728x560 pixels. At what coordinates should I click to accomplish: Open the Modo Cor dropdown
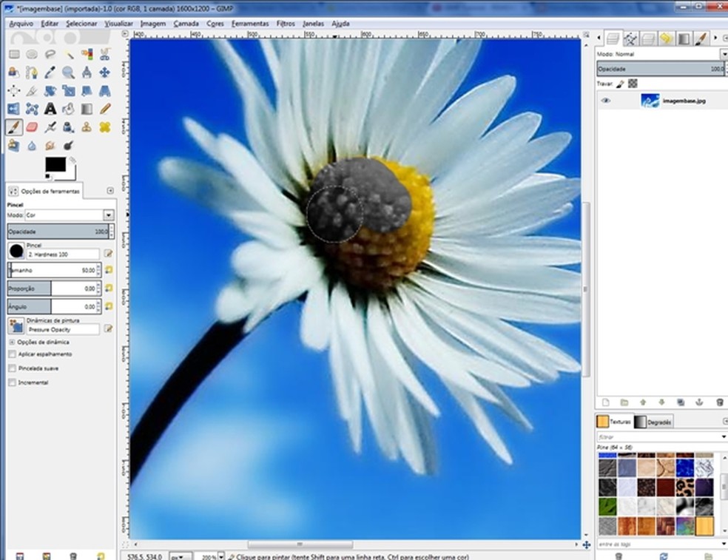[x=108, y=215]
